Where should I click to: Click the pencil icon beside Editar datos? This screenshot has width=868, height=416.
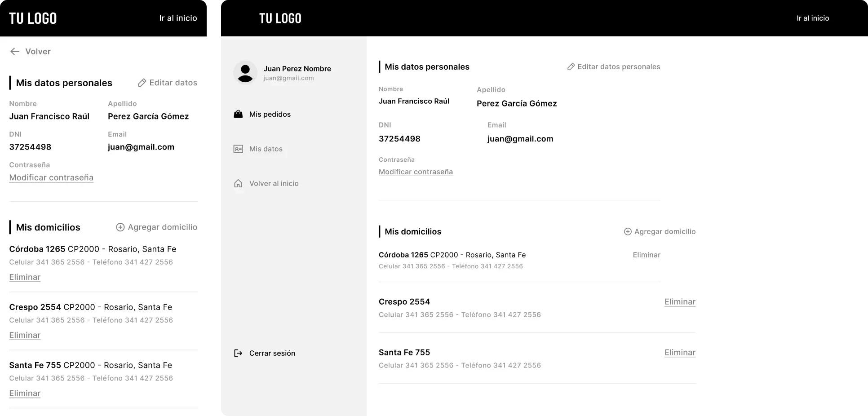pos(142,83)
